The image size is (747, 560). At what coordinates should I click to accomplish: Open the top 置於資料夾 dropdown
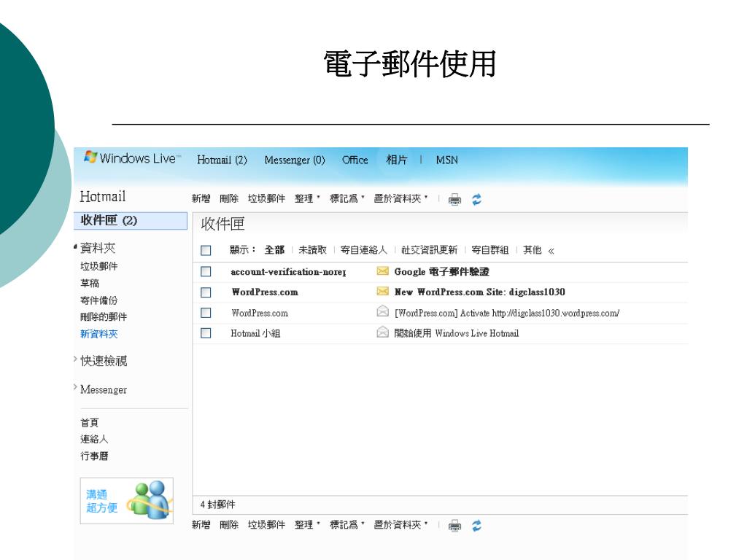(400, 198)
